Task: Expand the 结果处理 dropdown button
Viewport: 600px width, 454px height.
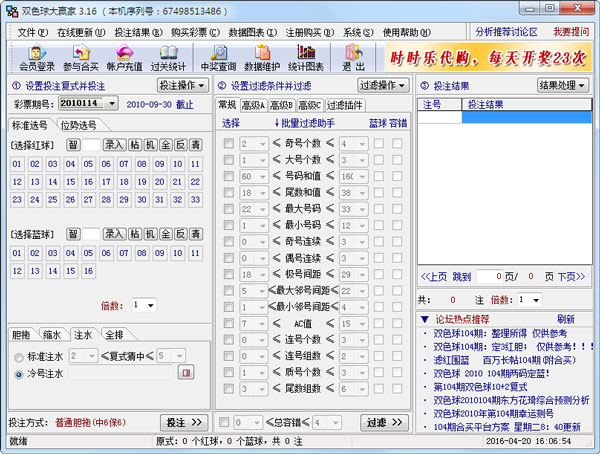Action: [563, 85]
